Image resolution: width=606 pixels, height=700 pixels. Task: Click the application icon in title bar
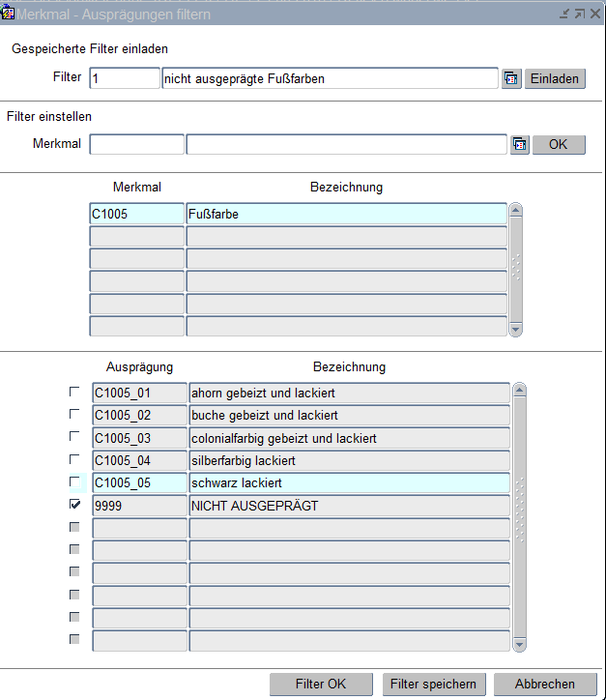(x=9, y=15)
